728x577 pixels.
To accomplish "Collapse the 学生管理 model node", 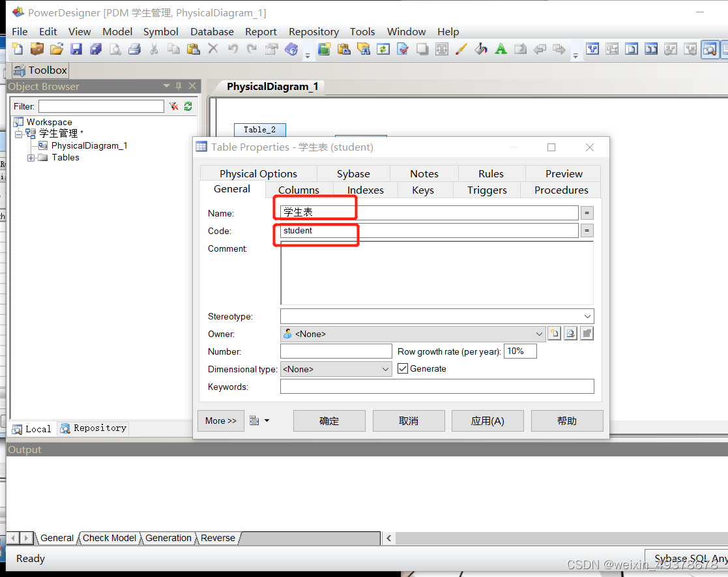I will pyautogui.click(x=18, y=134).
